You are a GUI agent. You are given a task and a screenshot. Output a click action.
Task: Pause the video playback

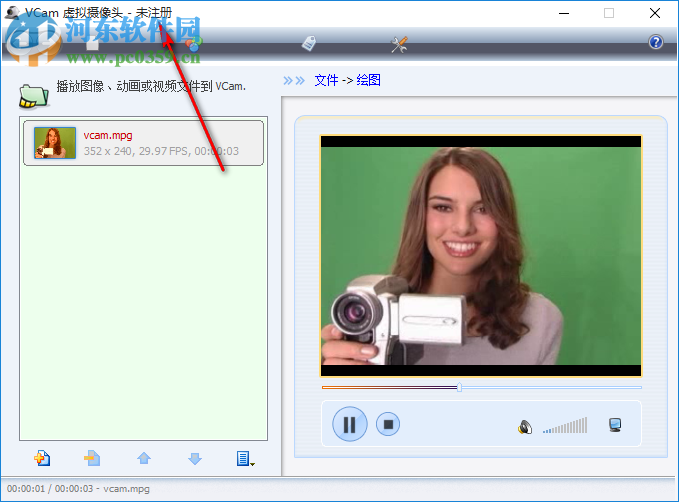coord(349,424)
